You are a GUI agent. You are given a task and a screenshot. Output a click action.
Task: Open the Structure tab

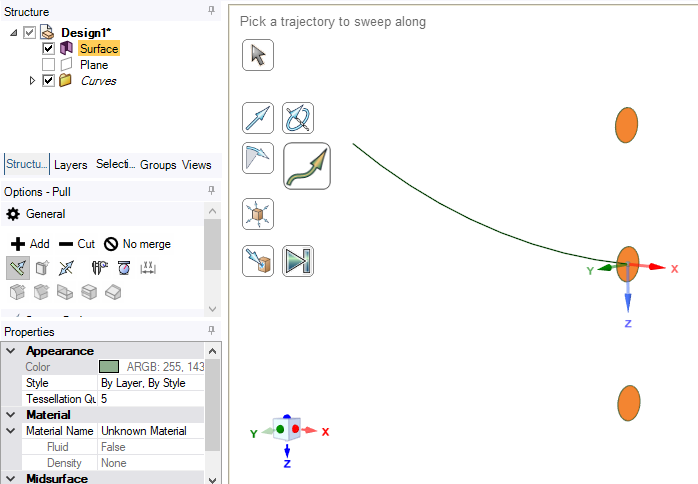(x=26, y=164)
